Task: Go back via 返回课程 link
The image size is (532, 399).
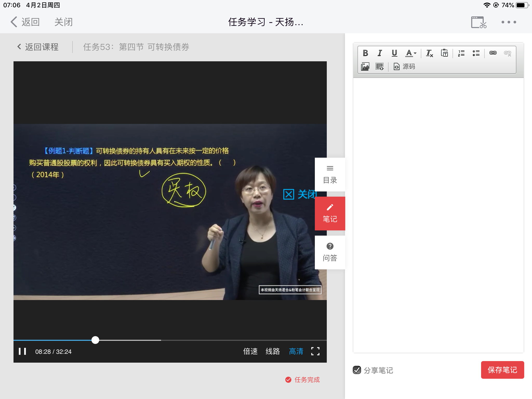Action: tap(38, 47)
